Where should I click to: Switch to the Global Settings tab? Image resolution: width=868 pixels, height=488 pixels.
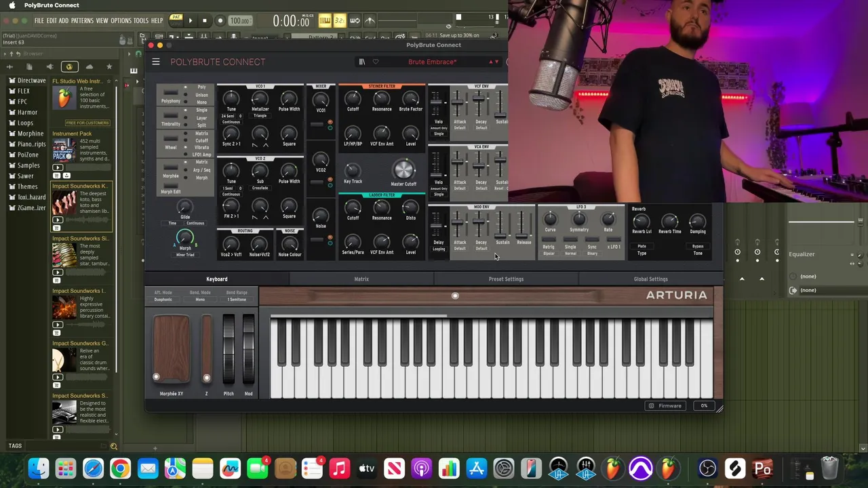click(x=650, y=279)
